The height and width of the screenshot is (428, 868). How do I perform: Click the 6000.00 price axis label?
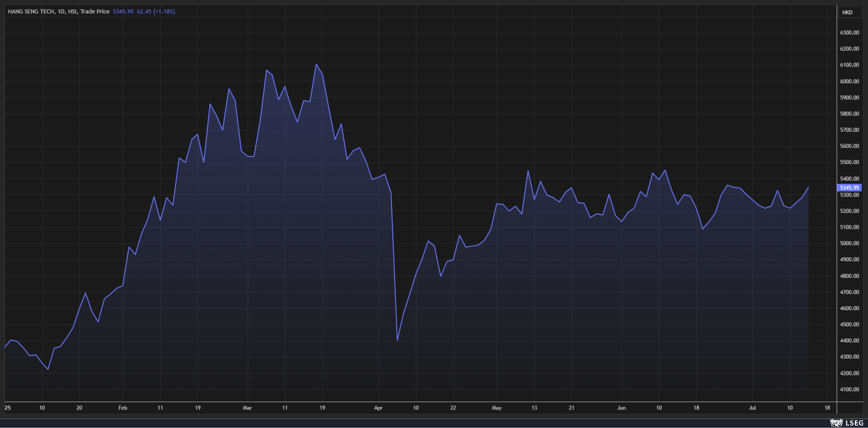[x=849, y=82]
